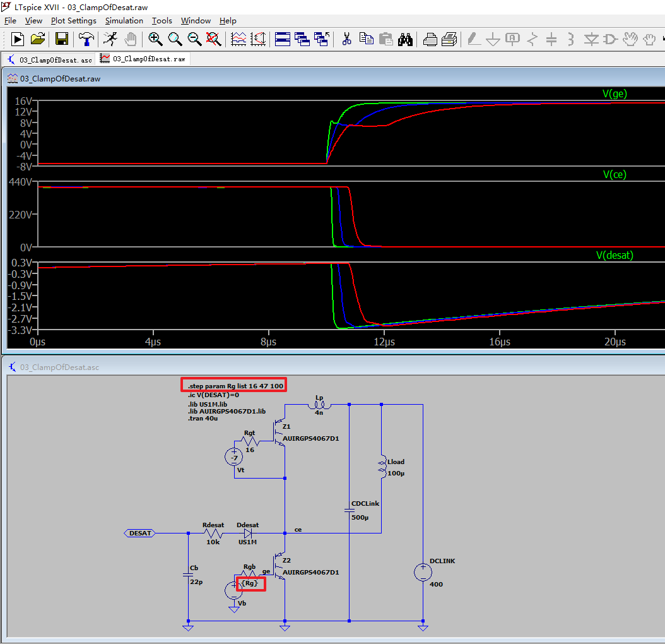The height and width of the screenshot is (644, 665).
Task: Select the Place Component gate tool
Action: click(610, 39)
